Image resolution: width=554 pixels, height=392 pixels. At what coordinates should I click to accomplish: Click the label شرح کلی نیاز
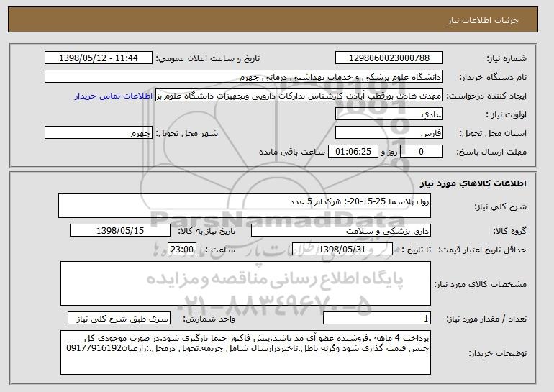tap(500, 206)
